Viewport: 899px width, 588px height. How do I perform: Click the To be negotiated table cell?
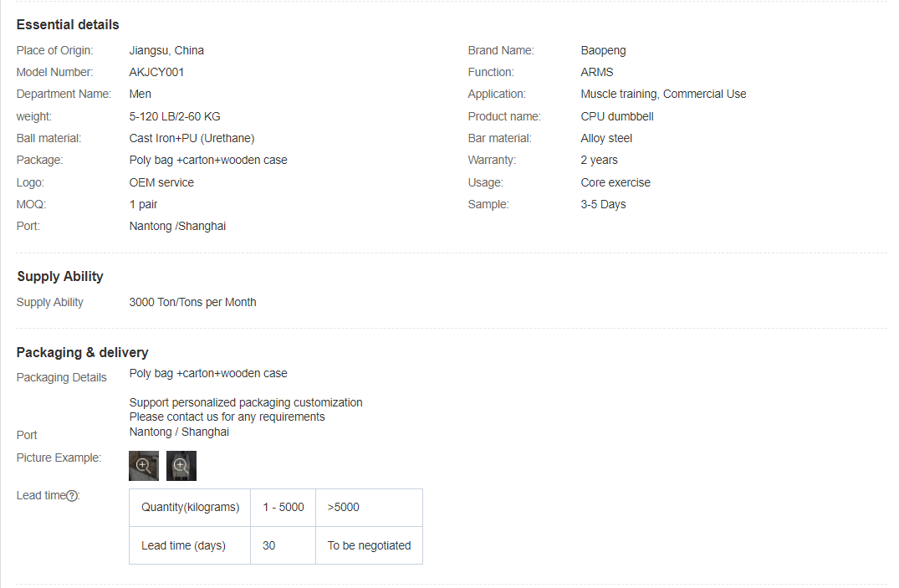click(x=369, y=545)
